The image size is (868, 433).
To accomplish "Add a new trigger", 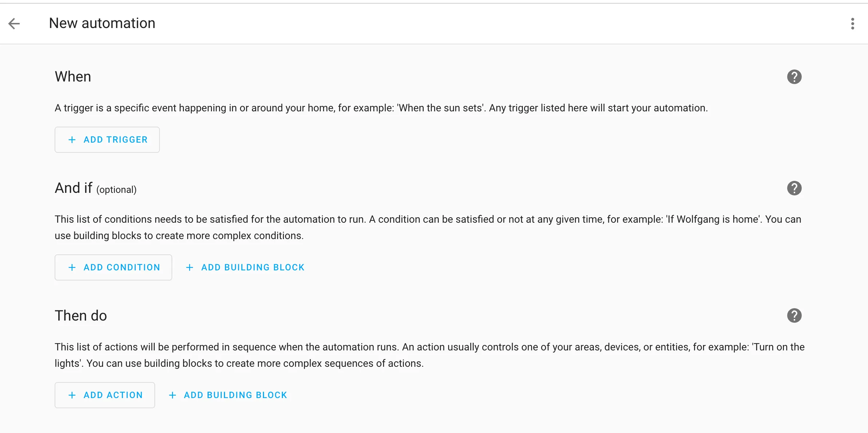I will click(x=107, y=140).
